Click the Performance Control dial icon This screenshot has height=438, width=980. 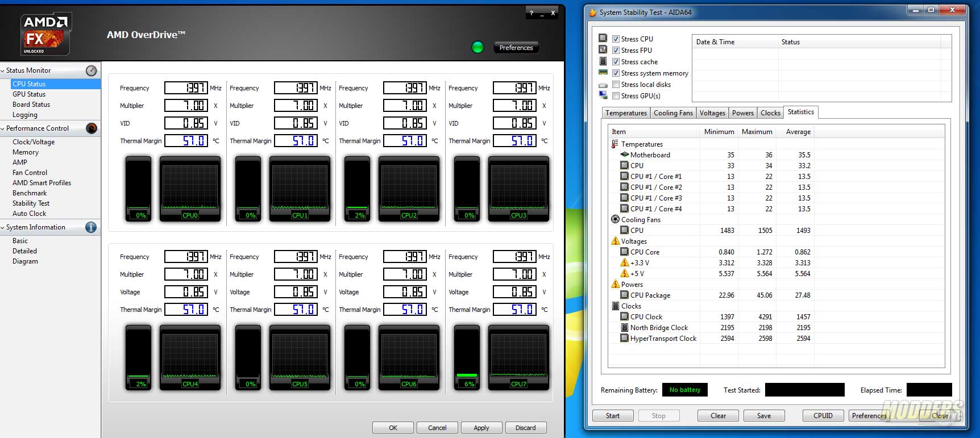click(x=92, y=128)
